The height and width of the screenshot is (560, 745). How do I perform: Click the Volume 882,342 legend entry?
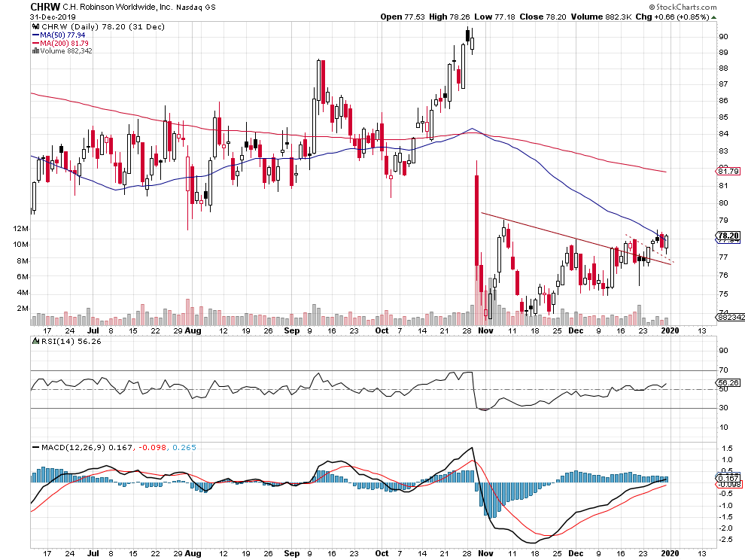[62, 51]
